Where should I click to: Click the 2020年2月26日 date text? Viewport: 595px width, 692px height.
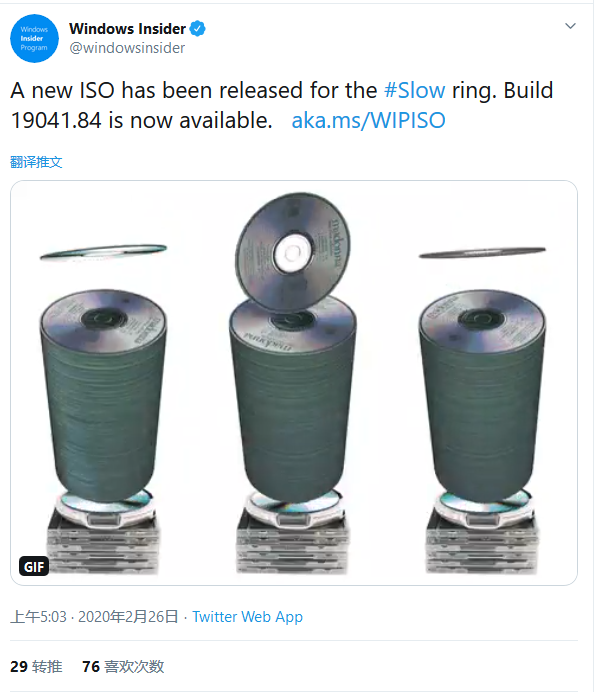coord(128,617)
